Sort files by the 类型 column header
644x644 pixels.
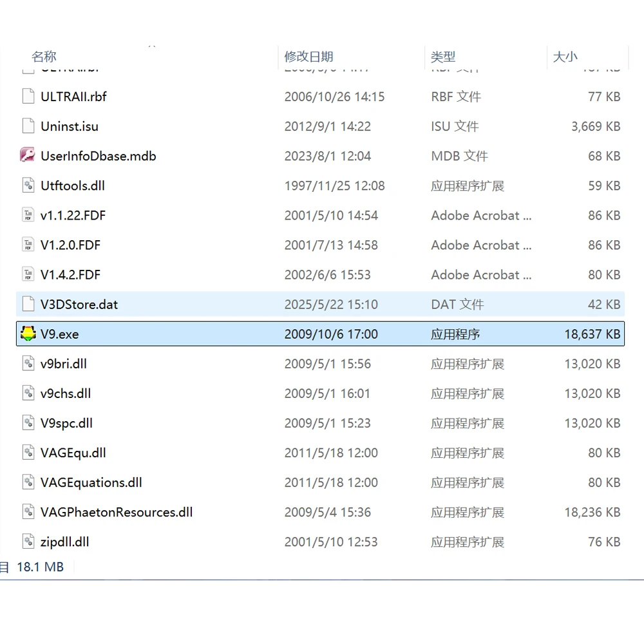pos(443,57)
